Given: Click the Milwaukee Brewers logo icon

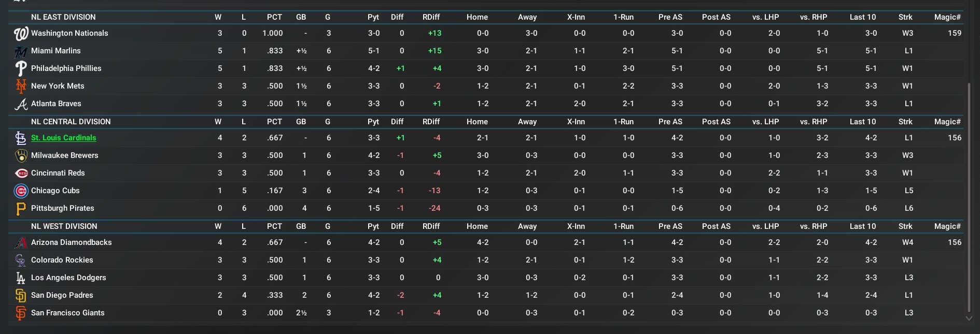Looking at the screenshot, I should click(21, 155).
